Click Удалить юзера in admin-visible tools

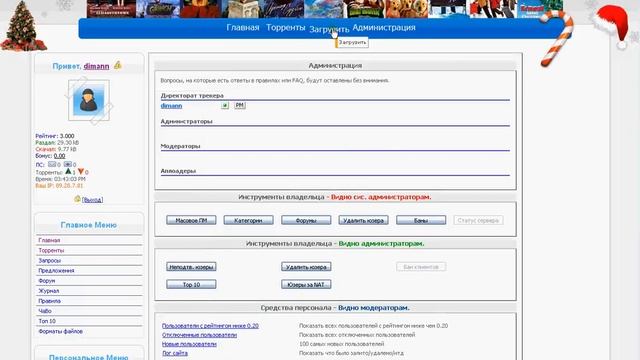(x=306, y=267)
